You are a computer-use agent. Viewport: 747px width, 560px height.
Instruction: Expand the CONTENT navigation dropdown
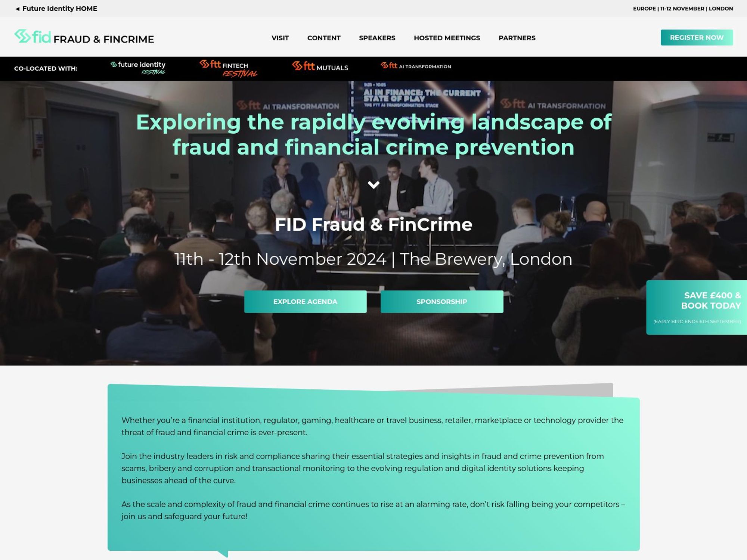coord(324,38)
